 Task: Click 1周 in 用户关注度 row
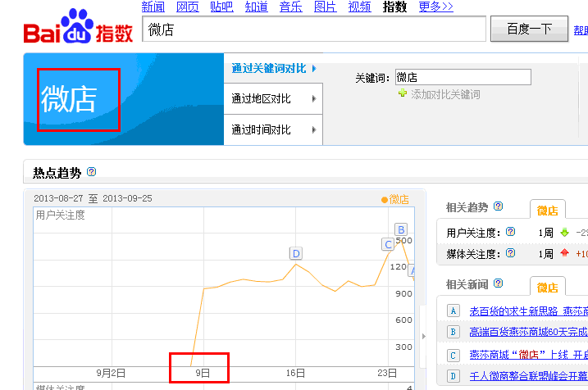[x=545, y=233]
